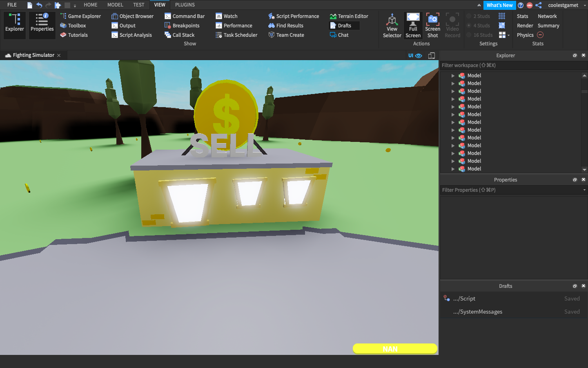Show the Command Bar
588x368 pixels.
pyautogui.click(x=185, y=16)
